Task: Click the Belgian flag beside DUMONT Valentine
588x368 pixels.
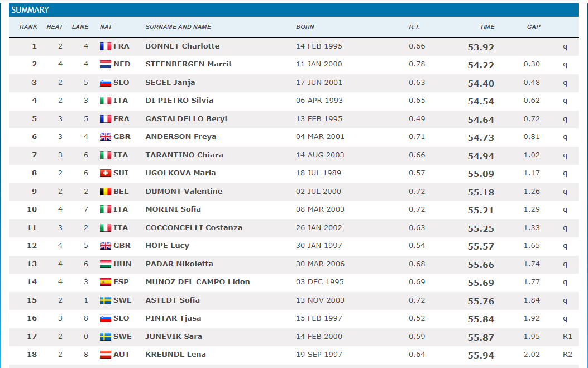Action: [x=106, y=192]
